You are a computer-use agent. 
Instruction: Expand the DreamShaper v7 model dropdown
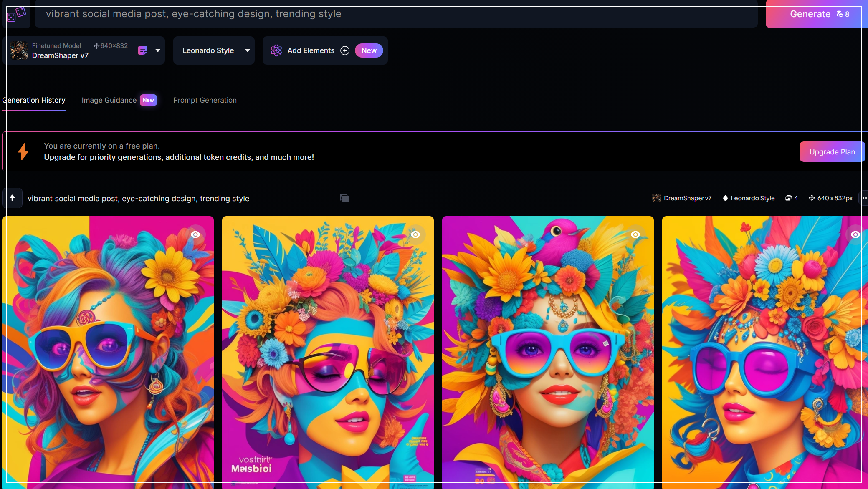[158, 50]
